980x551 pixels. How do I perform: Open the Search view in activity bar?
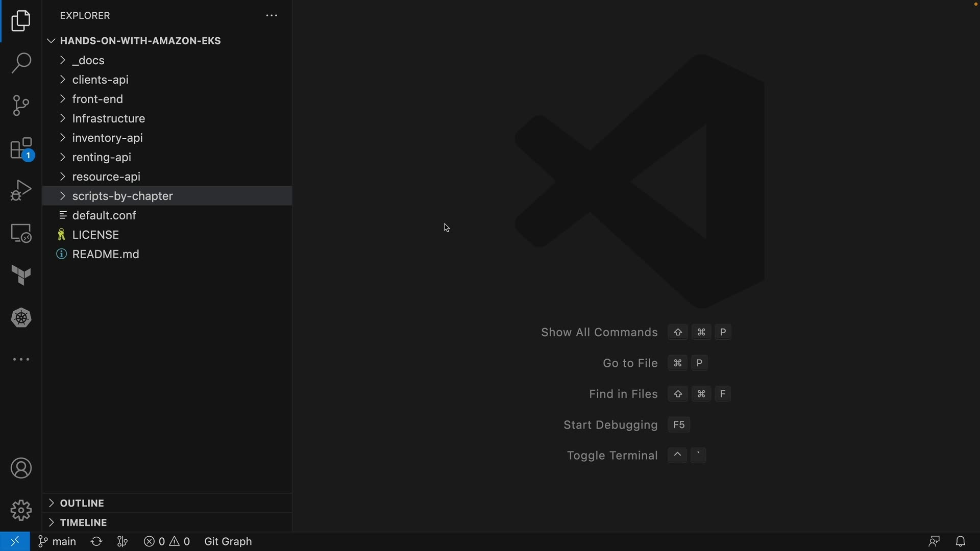[x=21, y=63]
